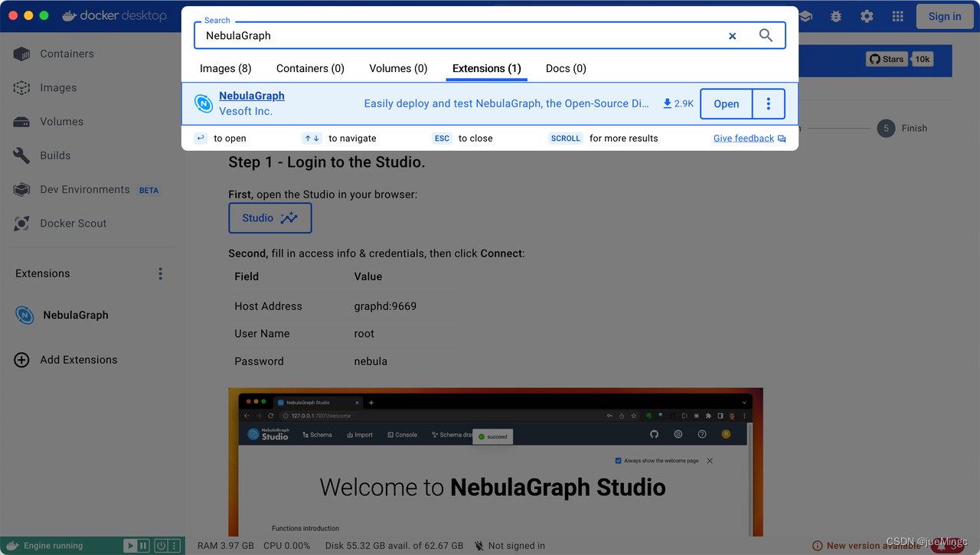Click the Builds wrench icon
The height and width of the screenshot is (555, 980).
21,155
